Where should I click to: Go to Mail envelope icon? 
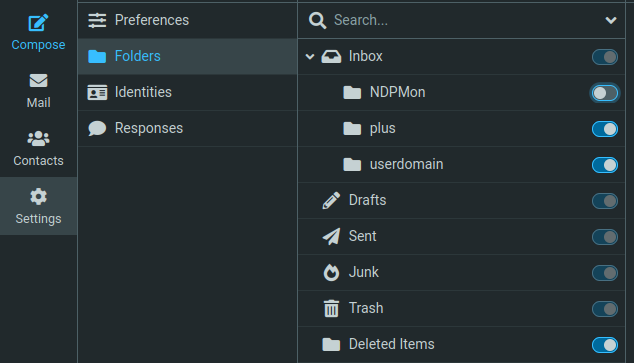(38, 80)
